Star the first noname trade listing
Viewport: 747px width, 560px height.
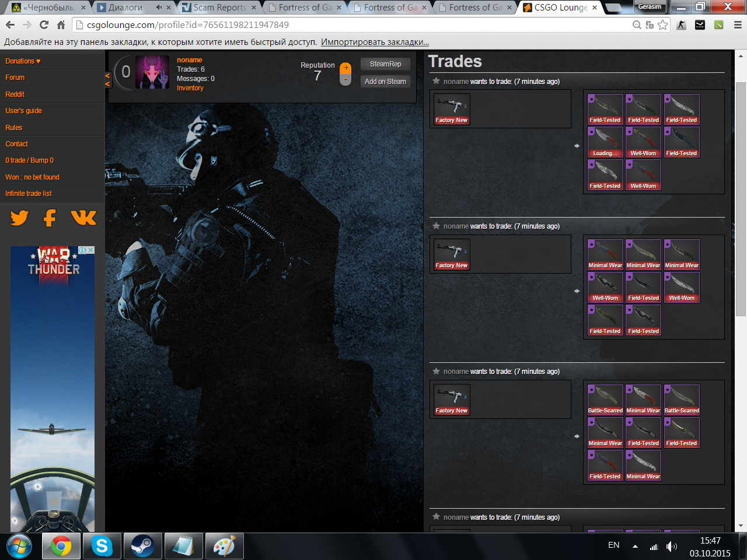pos(436,81)
